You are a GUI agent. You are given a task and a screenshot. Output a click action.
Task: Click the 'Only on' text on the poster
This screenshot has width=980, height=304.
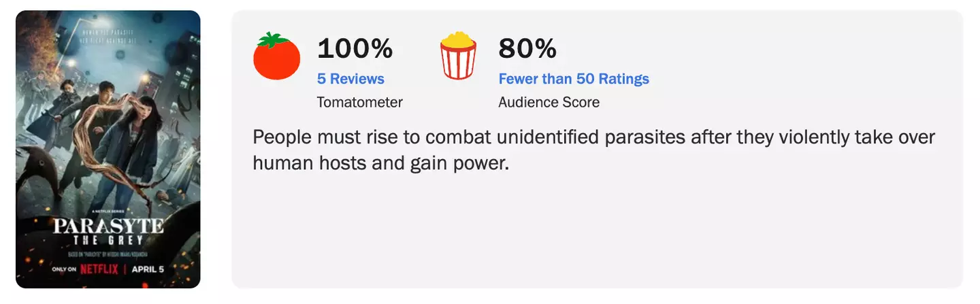[x=65, y=269]
